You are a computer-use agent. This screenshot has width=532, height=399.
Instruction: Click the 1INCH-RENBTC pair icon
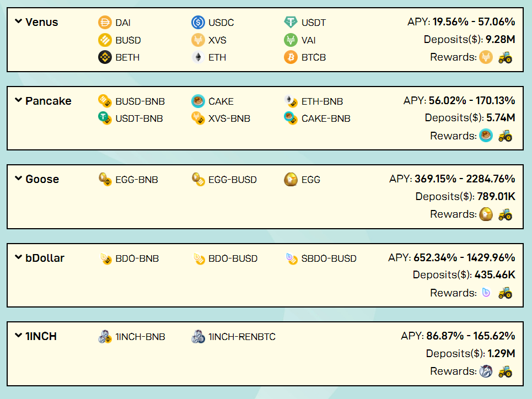pos(198,337)
